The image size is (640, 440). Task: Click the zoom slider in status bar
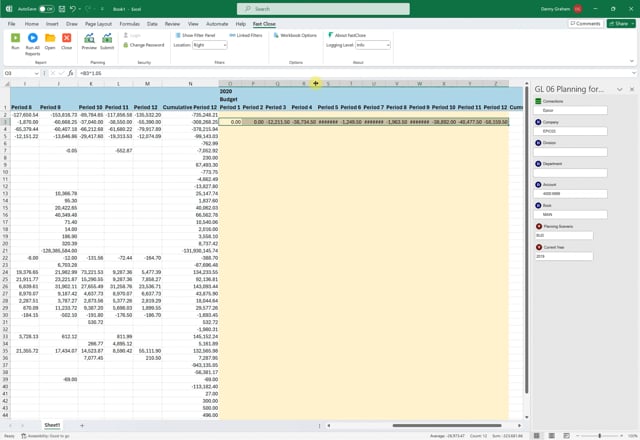(x=600, y=435)
